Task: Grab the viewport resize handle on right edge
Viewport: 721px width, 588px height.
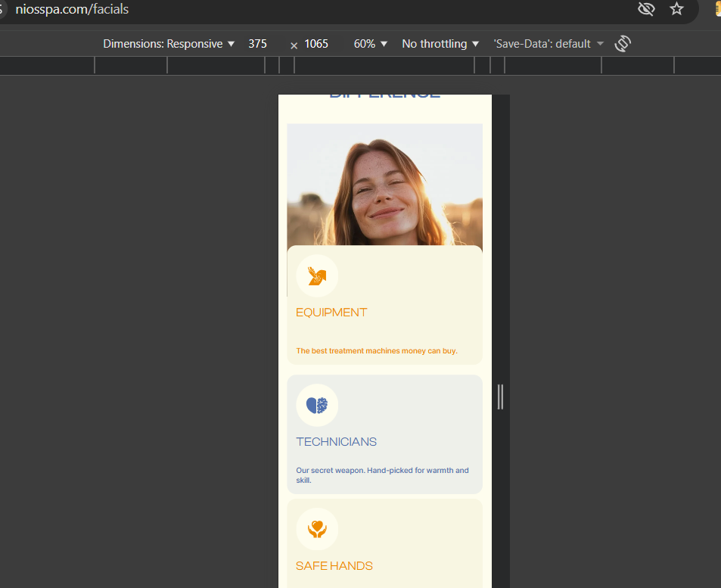Action: pos(500,397)
